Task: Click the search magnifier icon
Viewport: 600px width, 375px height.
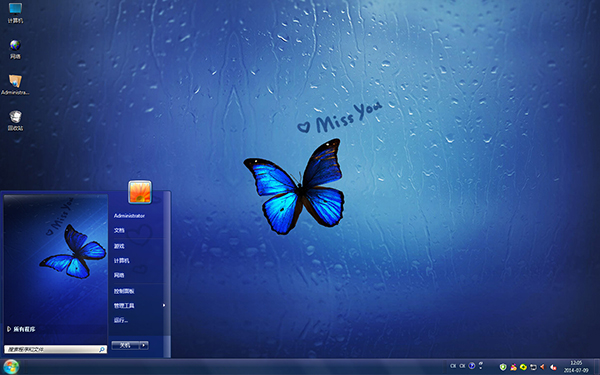Action: point(102,349)
